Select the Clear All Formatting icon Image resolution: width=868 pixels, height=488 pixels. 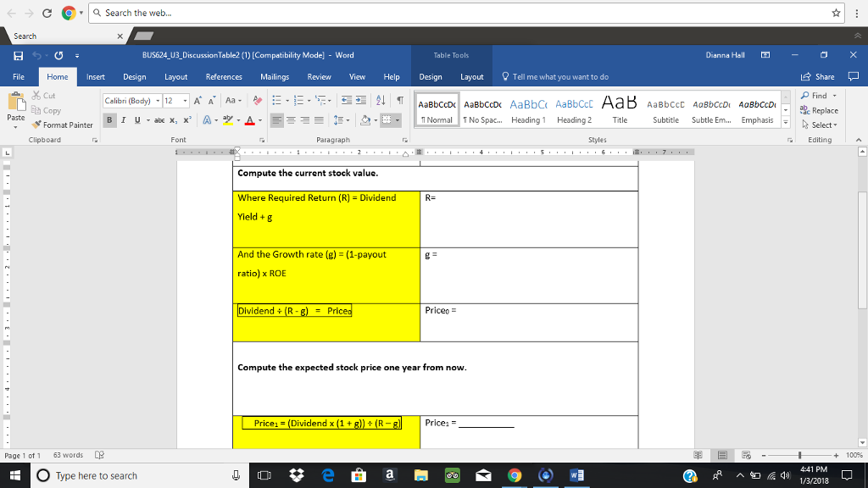tap(256, 101)
